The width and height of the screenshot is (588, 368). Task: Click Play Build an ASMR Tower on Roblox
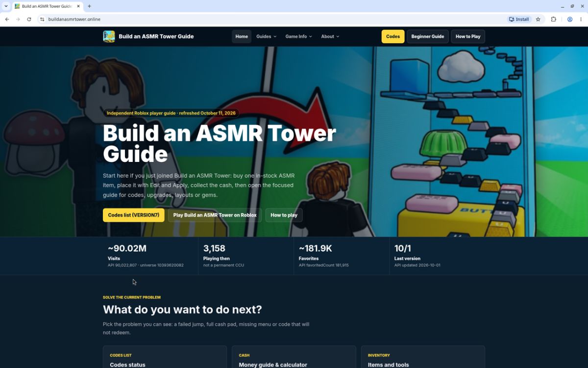click(x=215, y=215)
